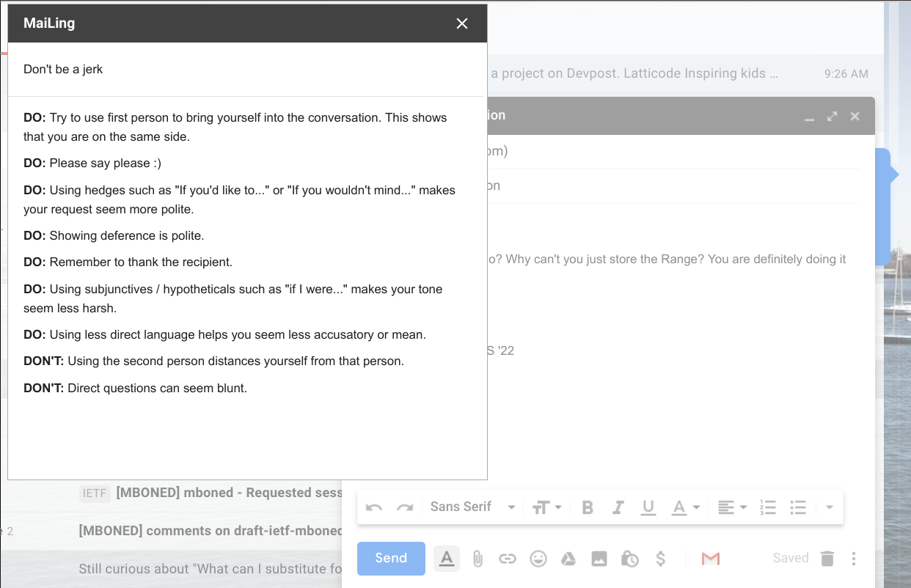Click the subject field in compose

coord(673,186)
